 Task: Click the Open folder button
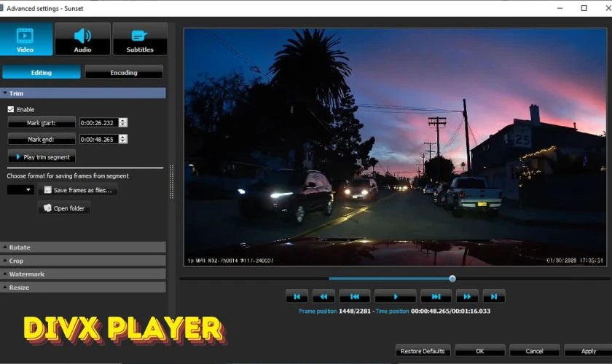click(64, 208)
